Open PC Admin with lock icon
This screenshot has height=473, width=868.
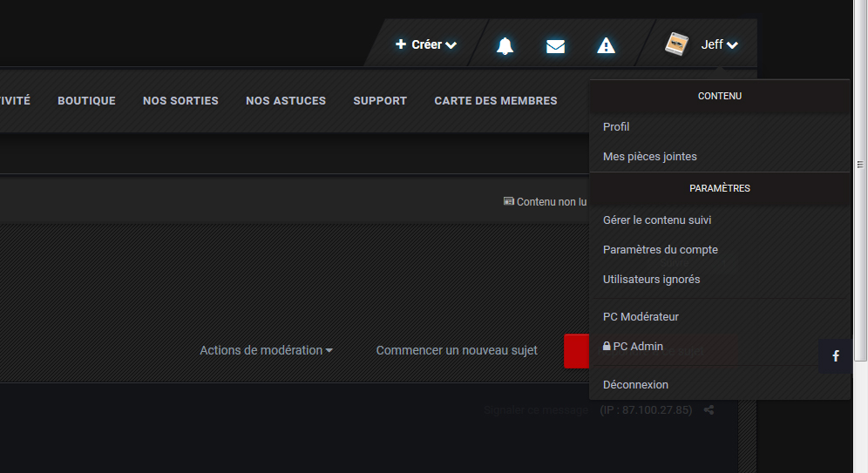tap(720, 347)
